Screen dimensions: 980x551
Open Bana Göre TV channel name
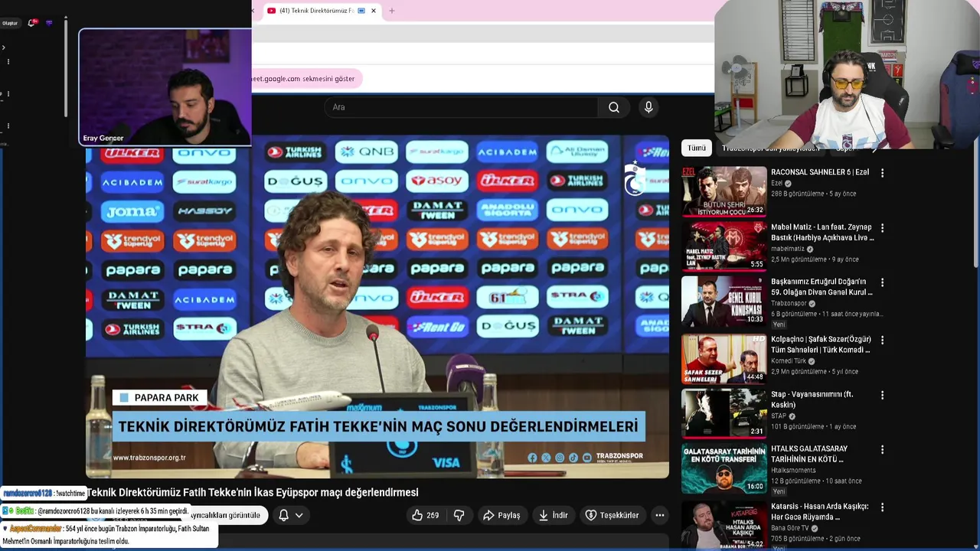(x=789, y=528)
